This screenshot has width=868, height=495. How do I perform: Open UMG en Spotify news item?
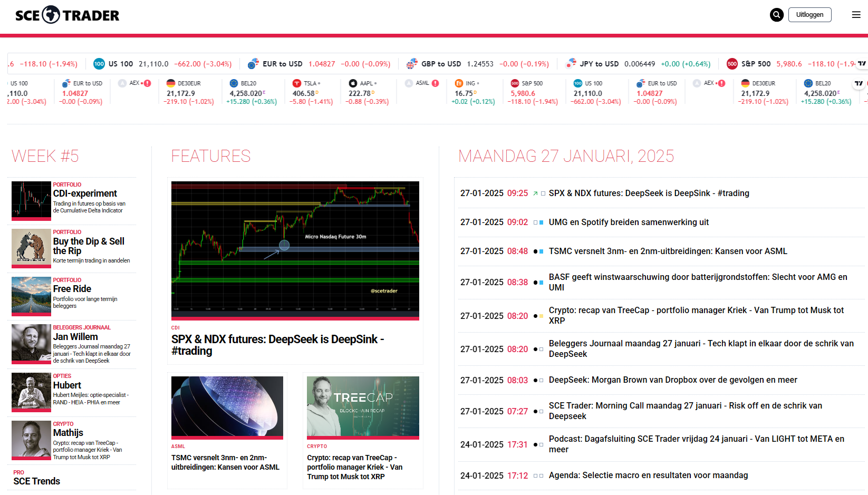[629, 222]
